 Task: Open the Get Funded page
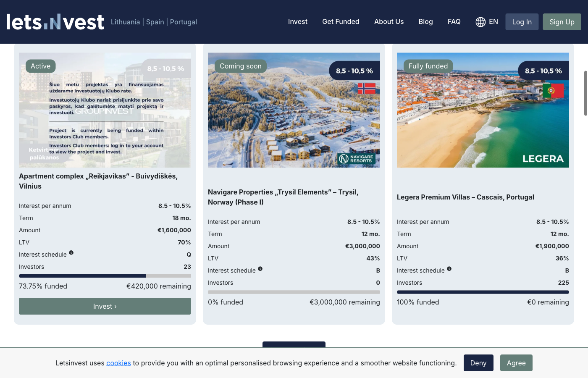point(341,21)
